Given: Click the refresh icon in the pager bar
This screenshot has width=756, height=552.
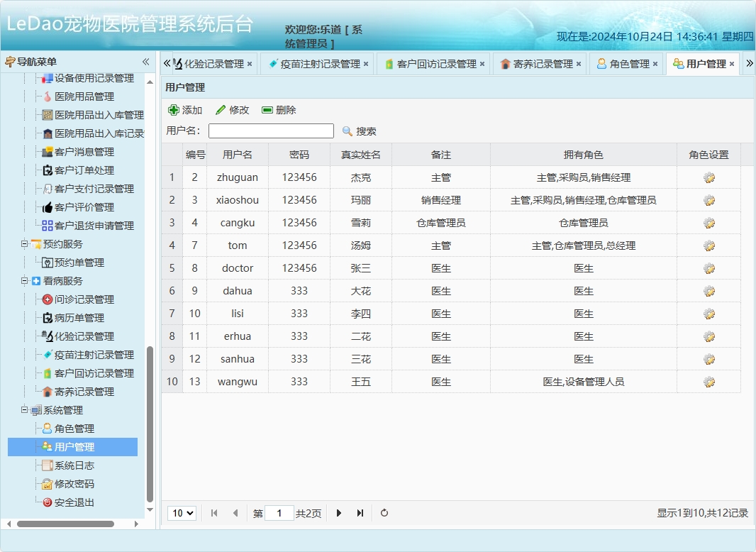Looking at the screenshot, I should 384,513.
